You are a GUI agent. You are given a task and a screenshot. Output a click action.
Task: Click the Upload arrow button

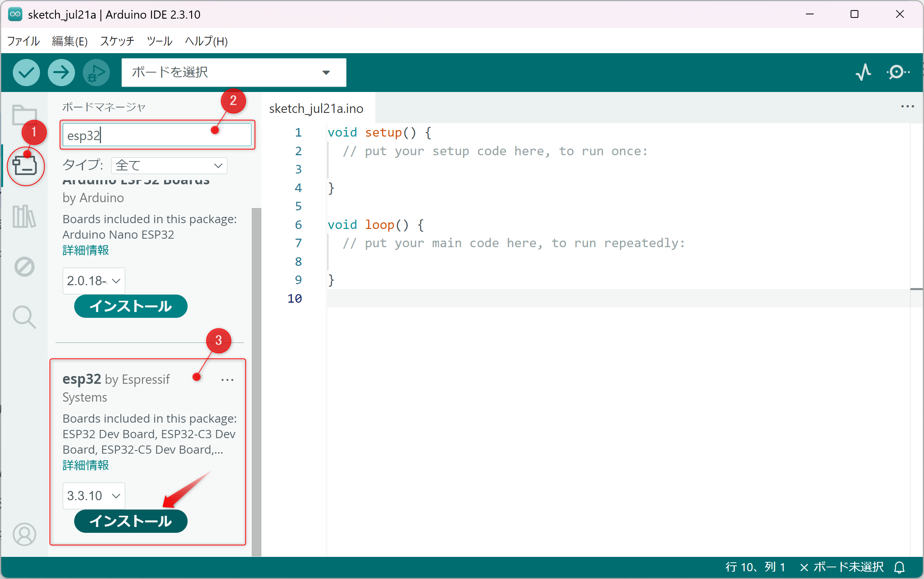[x=61, y=73]
